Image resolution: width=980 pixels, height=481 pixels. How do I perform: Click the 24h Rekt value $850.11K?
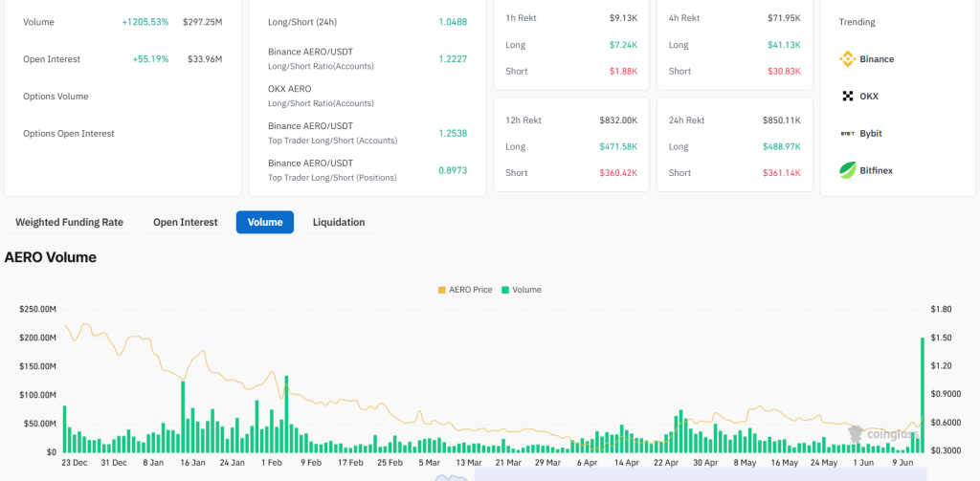[783, 120]
